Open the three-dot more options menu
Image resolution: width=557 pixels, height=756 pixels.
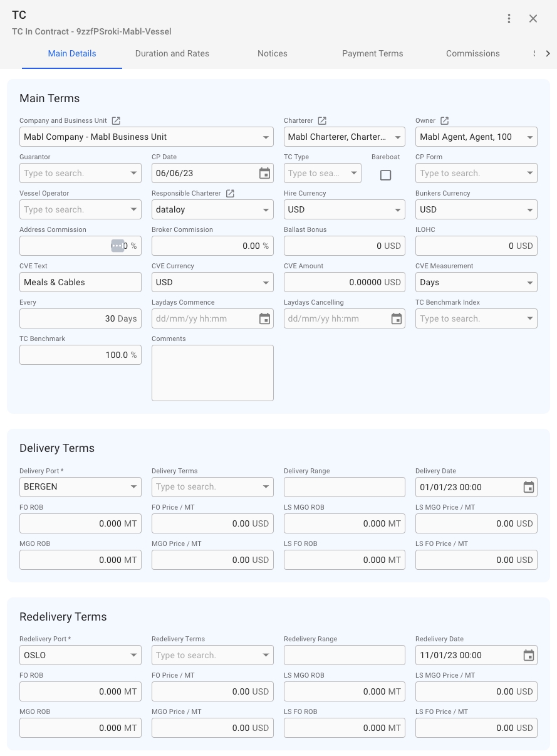[x=509, y=19]
